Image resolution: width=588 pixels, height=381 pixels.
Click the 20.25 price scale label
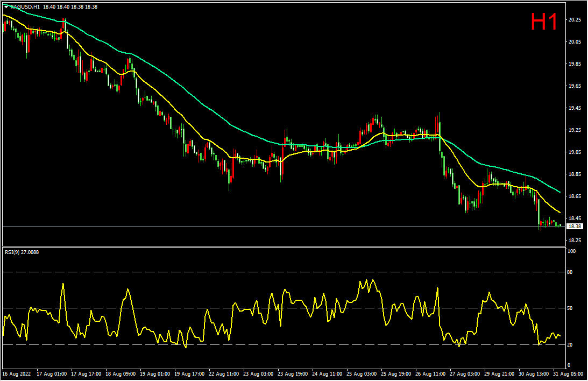coord(575,20)
